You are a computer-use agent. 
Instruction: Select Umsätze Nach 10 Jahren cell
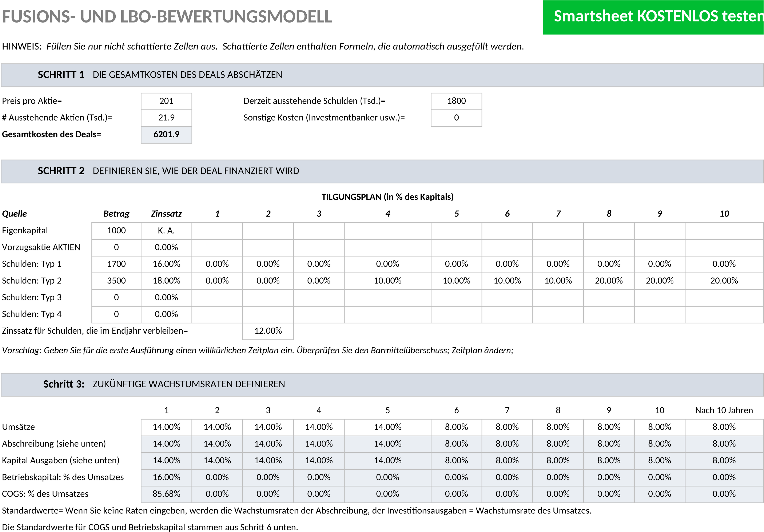point(724,427)
